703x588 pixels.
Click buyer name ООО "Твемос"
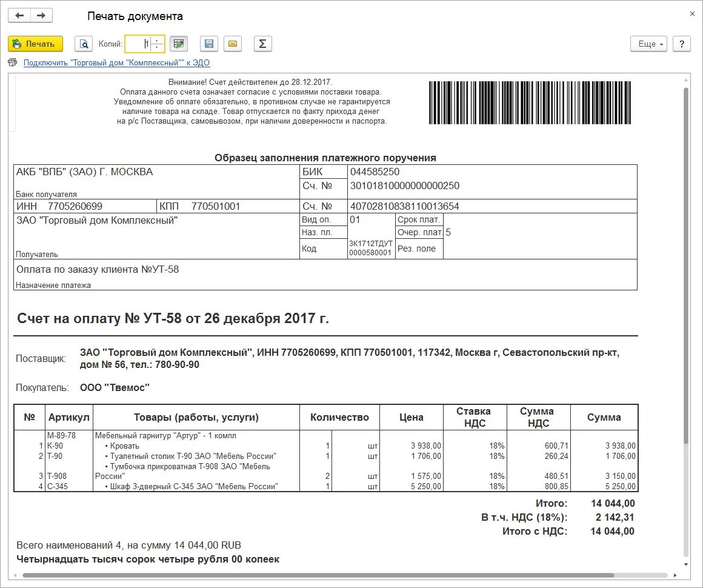click(115, 387)
